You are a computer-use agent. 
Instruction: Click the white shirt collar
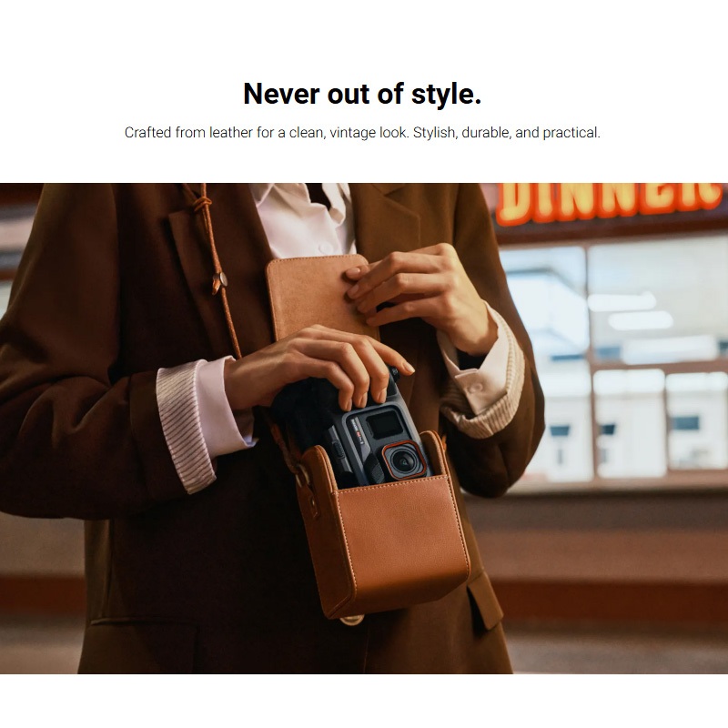[302, 218]
